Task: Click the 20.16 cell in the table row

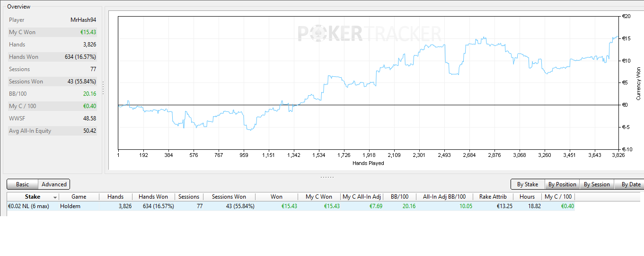Action: tap(408, 206)
